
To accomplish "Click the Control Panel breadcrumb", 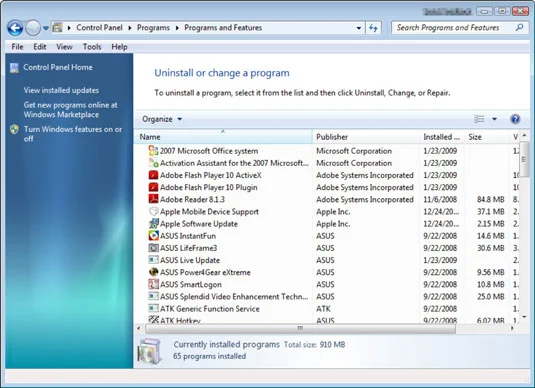I will point(99,28).
